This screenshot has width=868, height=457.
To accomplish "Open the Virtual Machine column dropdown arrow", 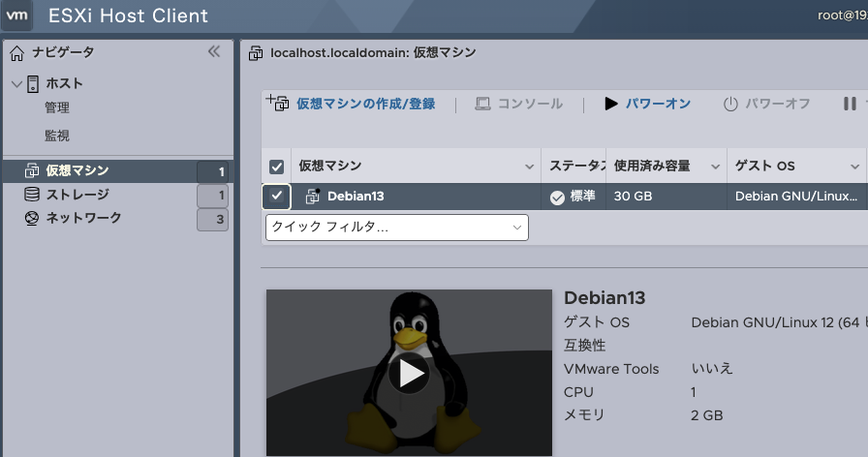I will coord(529,167).
